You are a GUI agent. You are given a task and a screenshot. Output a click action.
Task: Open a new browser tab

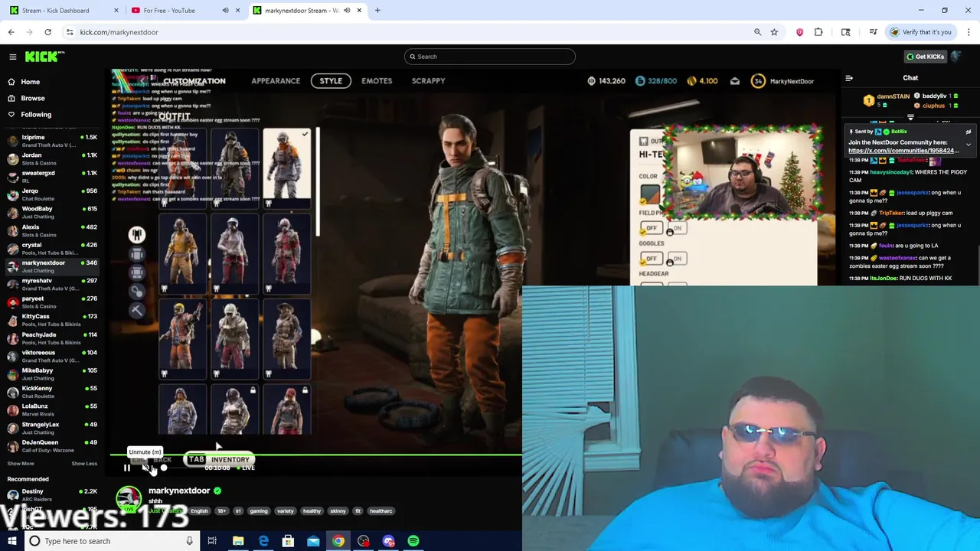377,11
